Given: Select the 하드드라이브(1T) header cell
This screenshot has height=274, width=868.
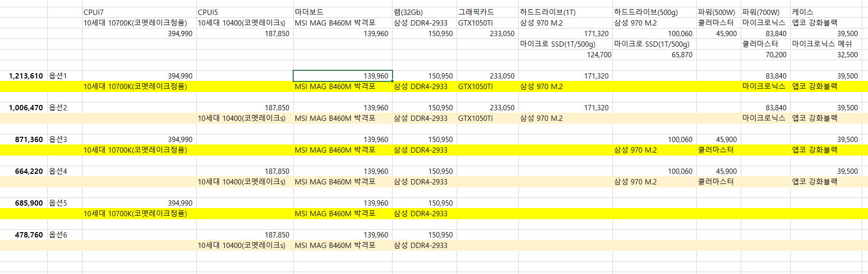Looking at the screenshot, I should 566,12.
